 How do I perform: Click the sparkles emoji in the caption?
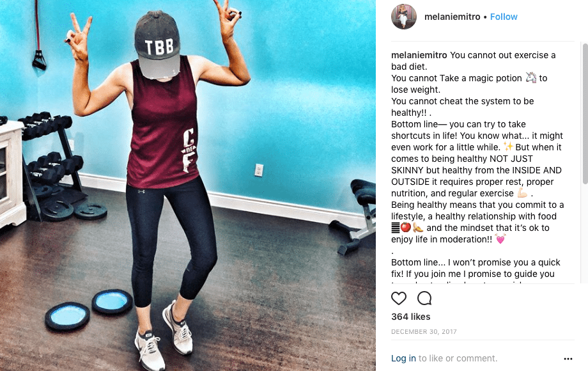(508, 146)
